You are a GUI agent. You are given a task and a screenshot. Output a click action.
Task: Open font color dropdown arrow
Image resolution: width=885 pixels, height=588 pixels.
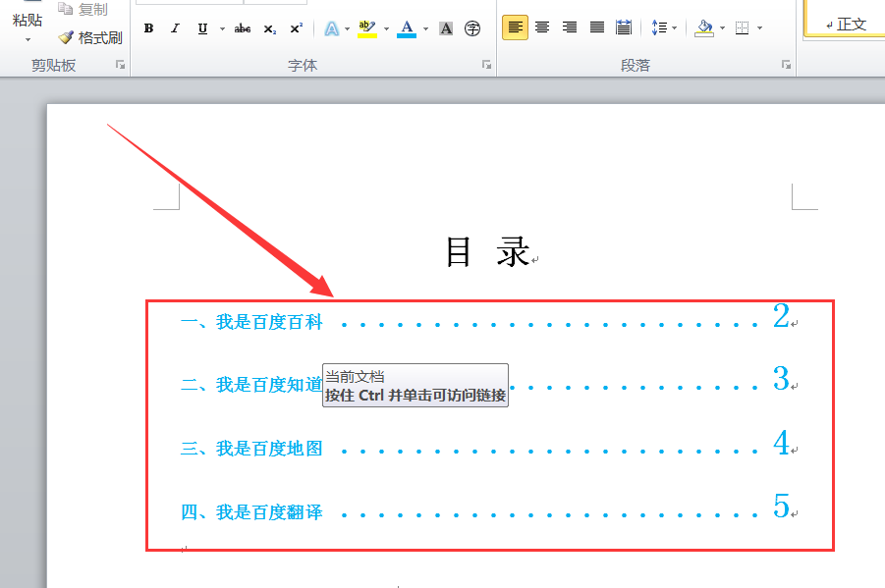click(426, 28)
